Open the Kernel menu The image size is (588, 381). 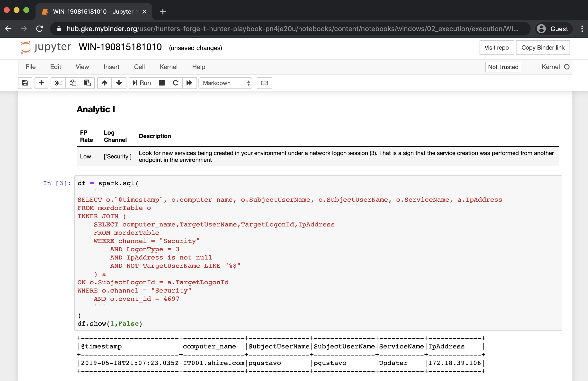point(168,67)
